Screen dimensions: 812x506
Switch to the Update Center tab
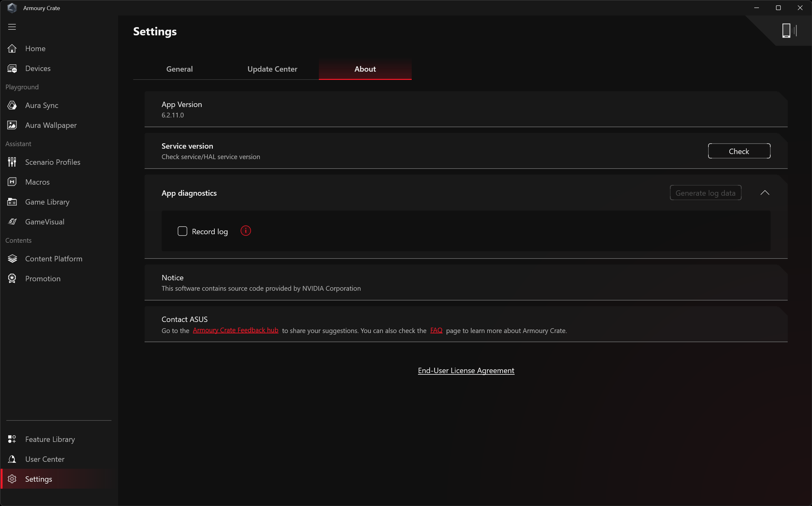(x=272, y=69)
